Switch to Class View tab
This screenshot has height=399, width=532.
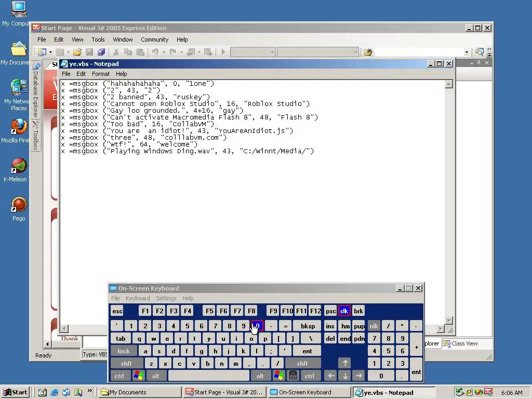pos(460,343)
